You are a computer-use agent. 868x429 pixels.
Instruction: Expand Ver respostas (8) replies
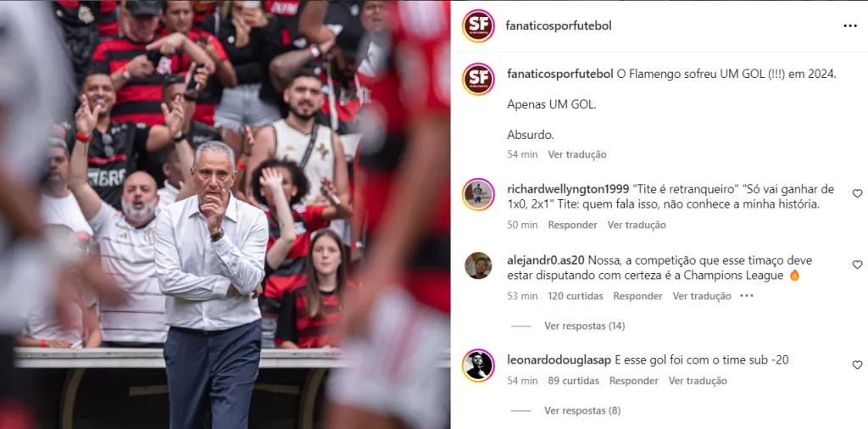coord(582,410)
